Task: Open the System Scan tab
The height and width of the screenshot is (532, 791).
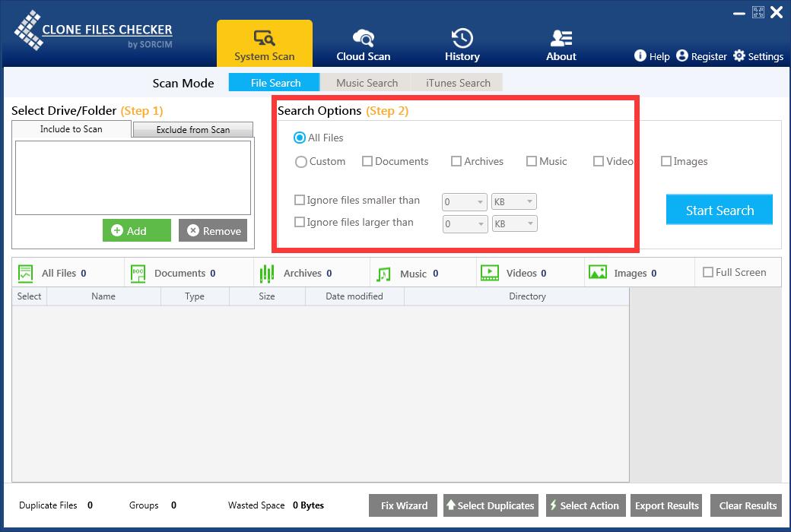Action: coord(265,44)
